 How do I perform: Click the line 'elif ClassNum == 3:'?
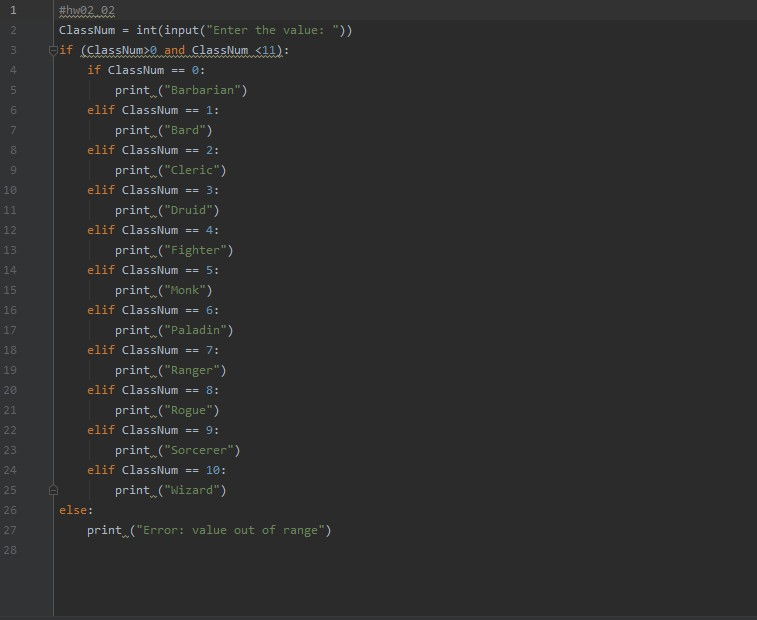pyautogui.click(x=153, y=190)
